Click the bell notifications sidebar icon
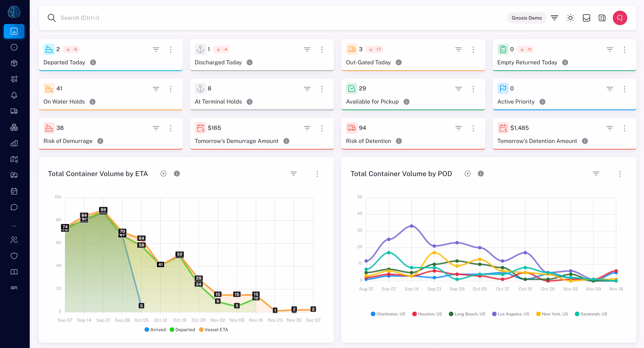This screenshot has width=644, height=348. tap(14, 95)
